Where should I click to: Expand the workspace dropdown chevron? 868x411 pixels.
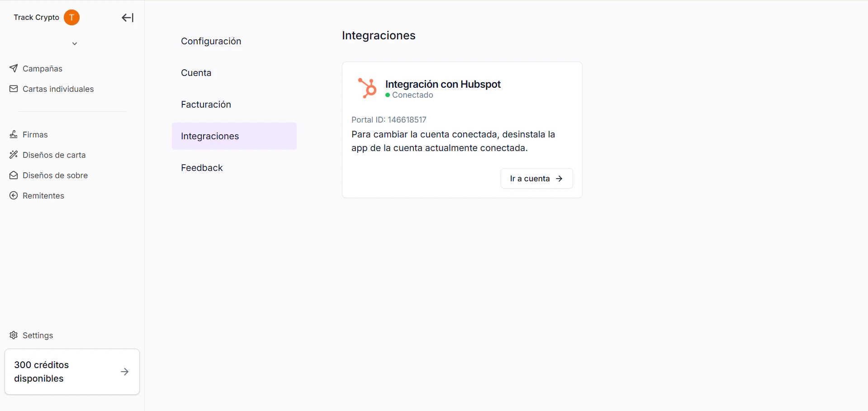coord(75,43)
